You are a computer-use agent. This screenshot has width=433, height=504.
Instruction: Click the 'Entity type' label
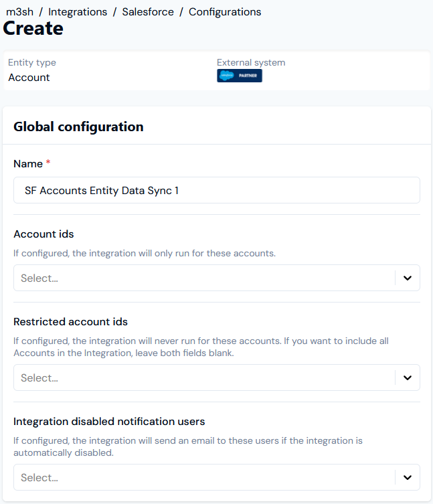(x=32, y=62)
